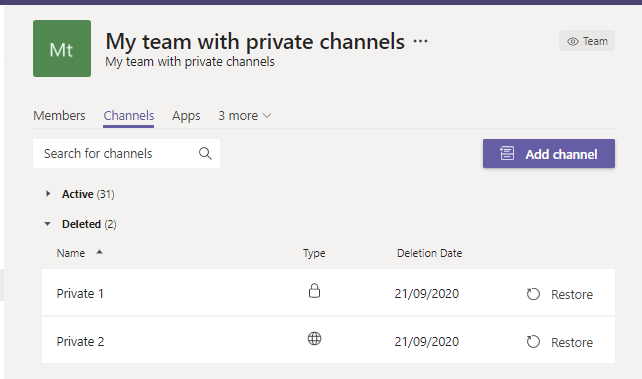Click Private 2's deletion date 21/09/2020
The width and height of the screenshot is (642, 379).
pos(426,341)
